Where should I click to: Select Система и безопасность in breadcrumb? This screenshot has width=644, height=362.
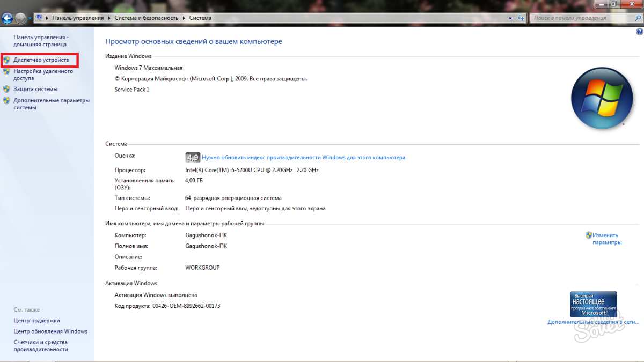tap(146, 18)
